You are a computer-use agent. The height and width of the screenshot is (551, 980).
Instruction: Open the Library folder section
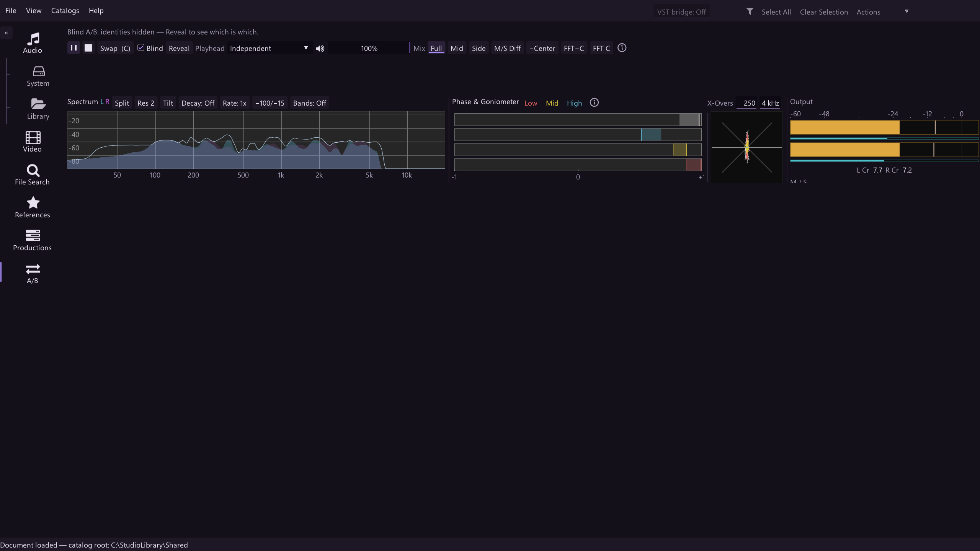pos(38,109)
